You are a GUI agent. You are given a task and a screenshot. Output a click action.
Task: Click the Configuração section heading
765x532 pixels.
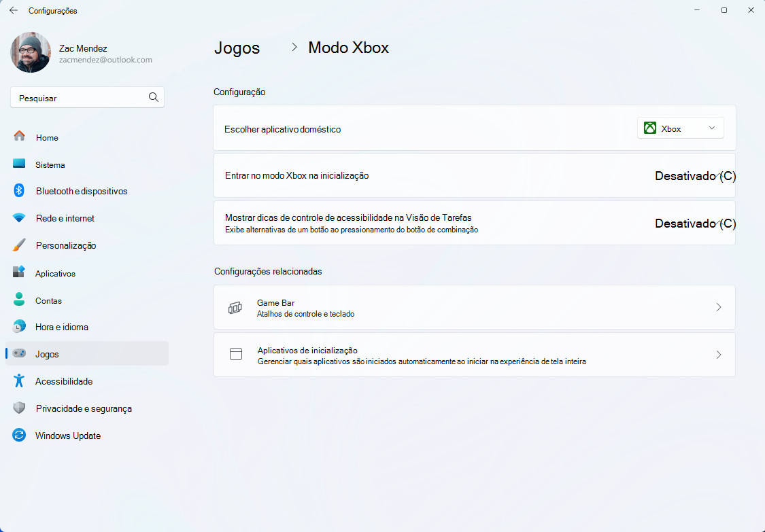(239, 92)
